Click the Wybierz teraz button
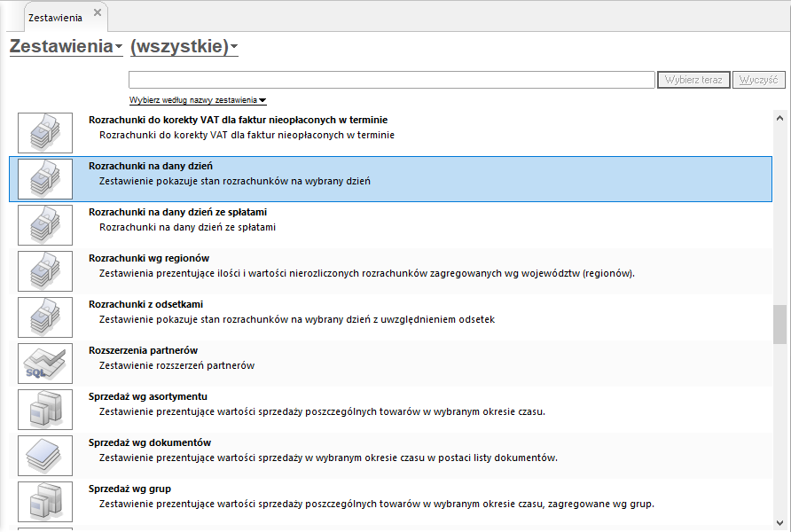This screenshot has width=791, height=532. pyautogui.click(x=693, y=80)
